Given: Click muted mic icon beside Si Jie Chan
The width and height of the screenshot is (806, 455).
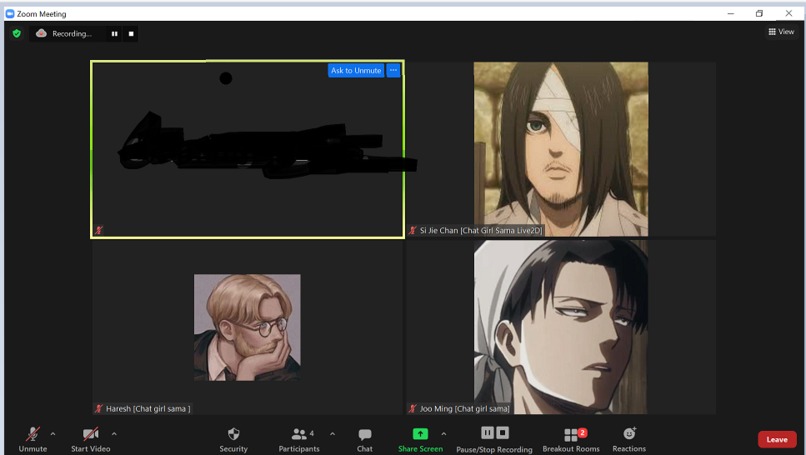Looking at the screenshot, I should [413, 230].
